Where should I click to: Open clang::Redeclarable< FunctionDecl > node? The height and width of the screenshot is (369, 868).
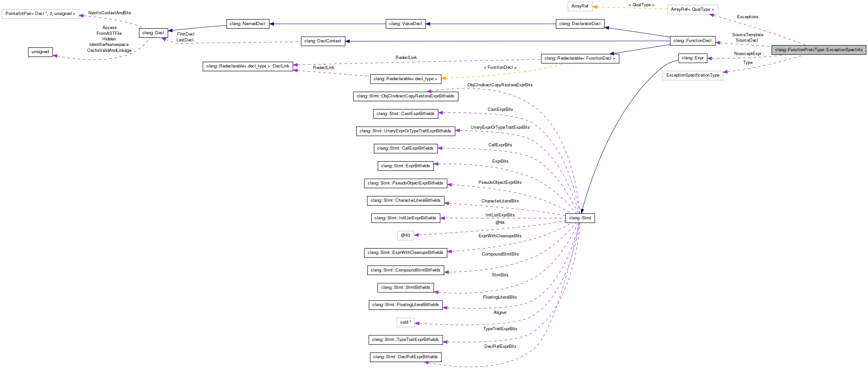click(580, 59)
